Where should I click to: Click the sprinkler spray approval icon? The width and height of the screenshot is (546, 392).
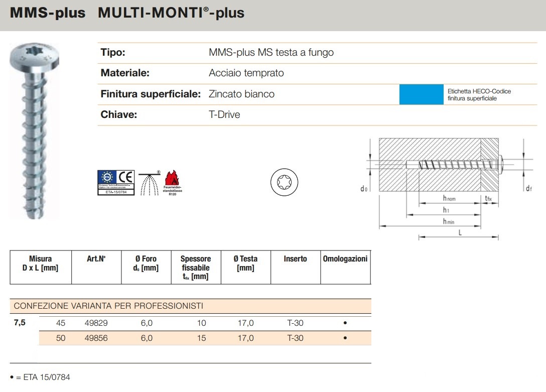point(150,183)
